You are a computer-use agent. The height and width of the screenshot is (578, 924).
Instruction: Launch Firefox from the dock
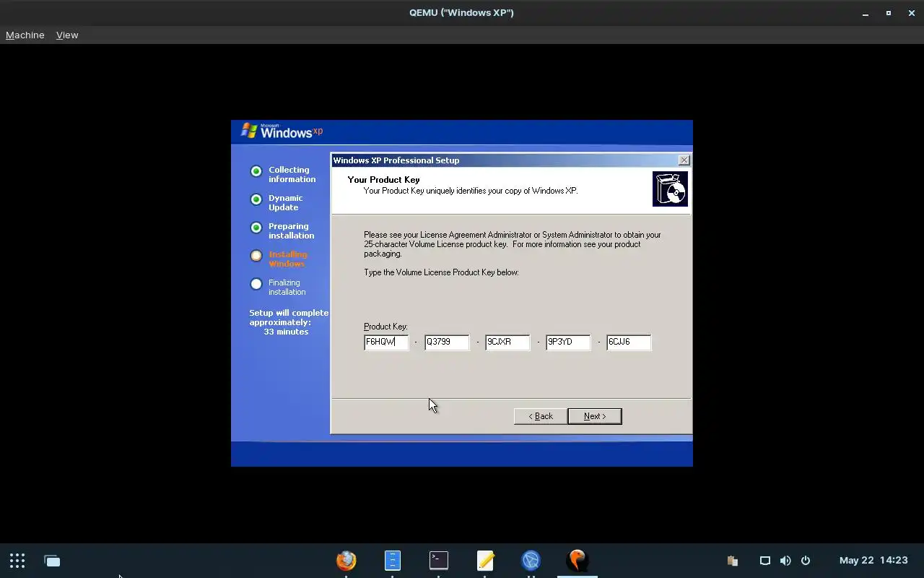point(346,561)
